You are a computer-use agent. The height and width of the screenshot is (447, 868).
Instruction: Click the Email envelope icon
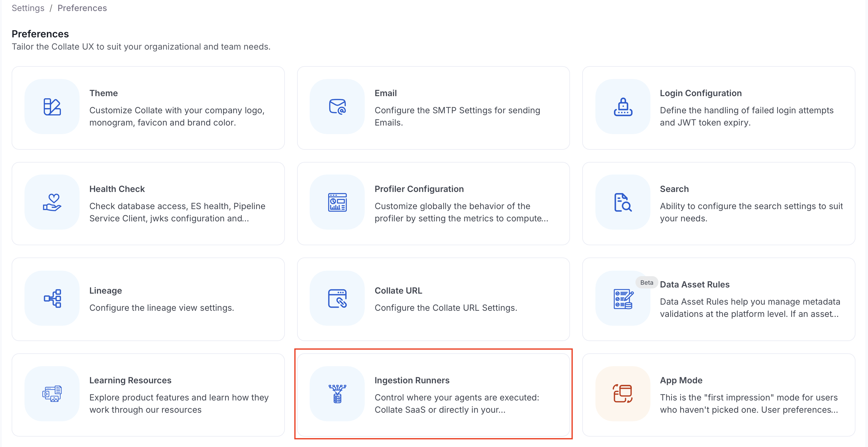(x=337, y=107)
